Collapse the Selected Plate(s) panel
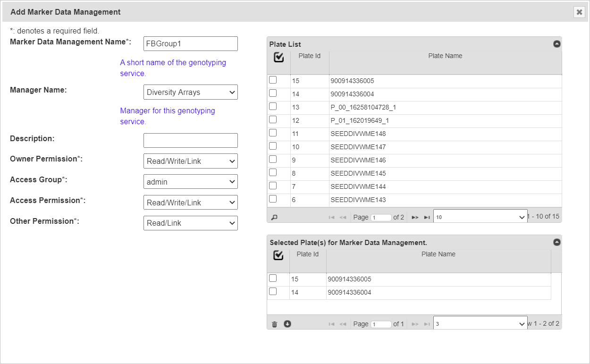Screen dimensions: 590x364 (556, 242)
